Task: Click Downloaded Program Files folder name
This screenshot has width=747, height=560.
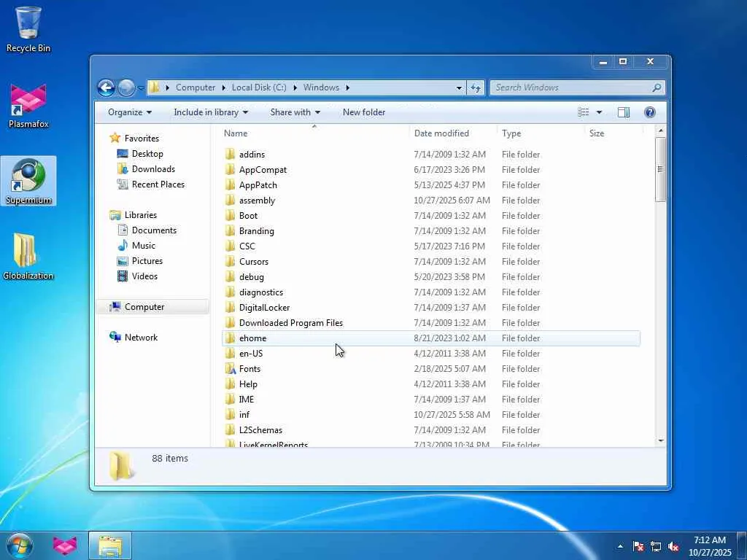Action: click(291, 323)
